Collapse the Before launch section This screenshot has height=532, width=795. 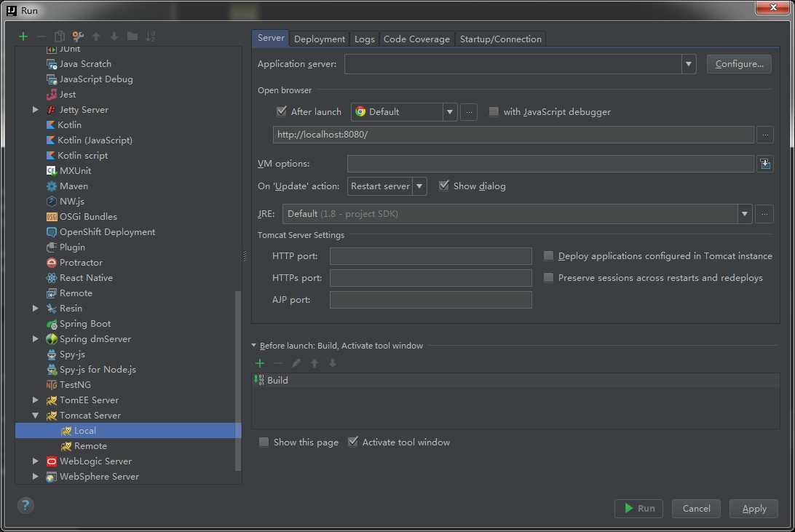coord(253,346)
